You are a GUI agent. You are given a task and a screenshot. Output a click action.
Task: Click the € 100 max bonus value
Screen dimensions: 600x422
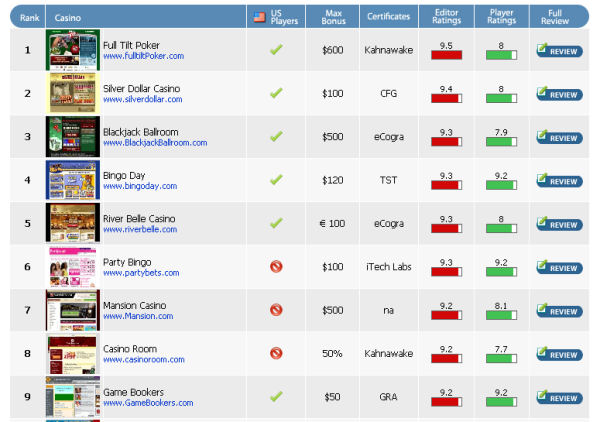[332, 223]
